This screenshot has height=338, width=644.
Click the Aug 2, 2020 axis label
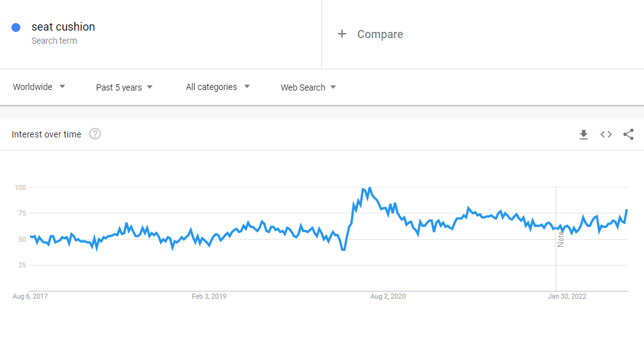388,296
